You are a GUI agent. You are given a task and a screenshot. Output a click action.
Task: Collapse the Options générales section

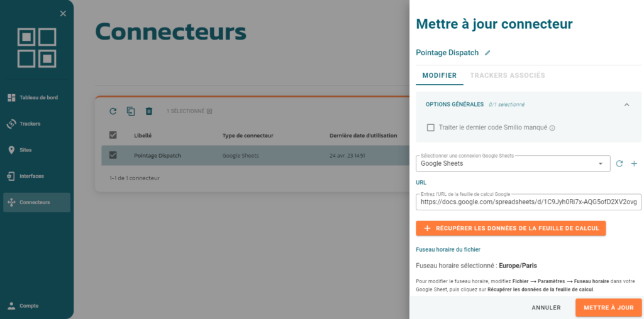pos(627,105)
